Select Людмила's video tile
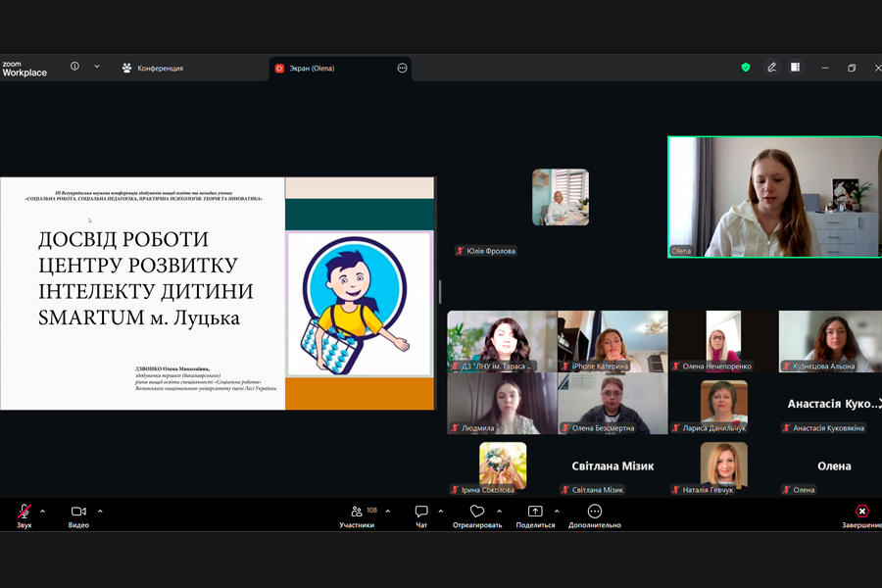Image resolution: width=882 pixels, height=588 pixels. [502, 404]
